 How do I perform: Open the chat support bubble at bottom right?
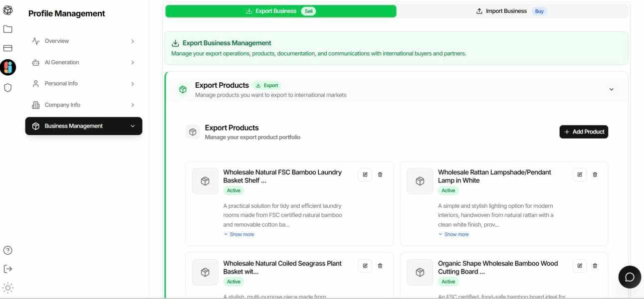[x=630, y=277]
